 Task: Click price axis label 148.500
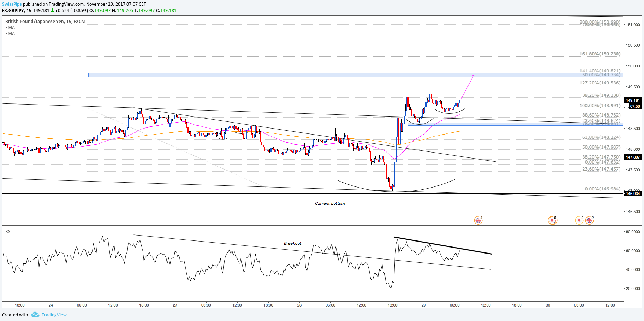pos(633,129)
